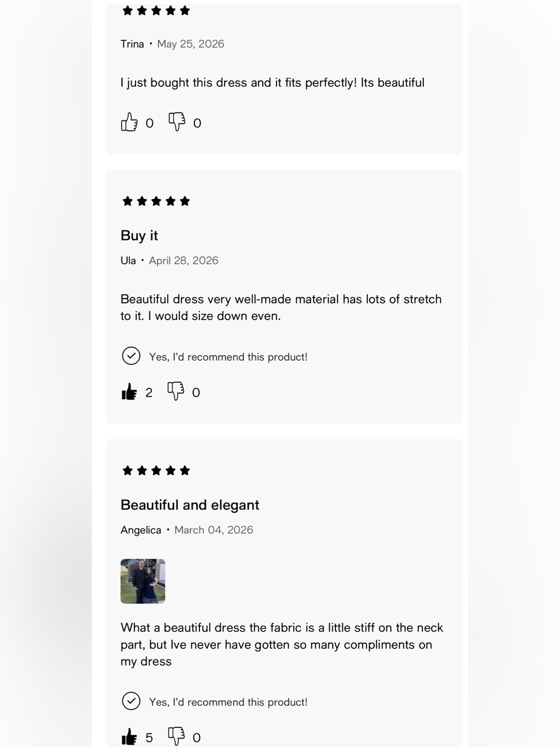Viewport: 560px width, 747px height.
Task: Select the 'Beautiful and elegant' review title
Action: click(x=190, y=505)
